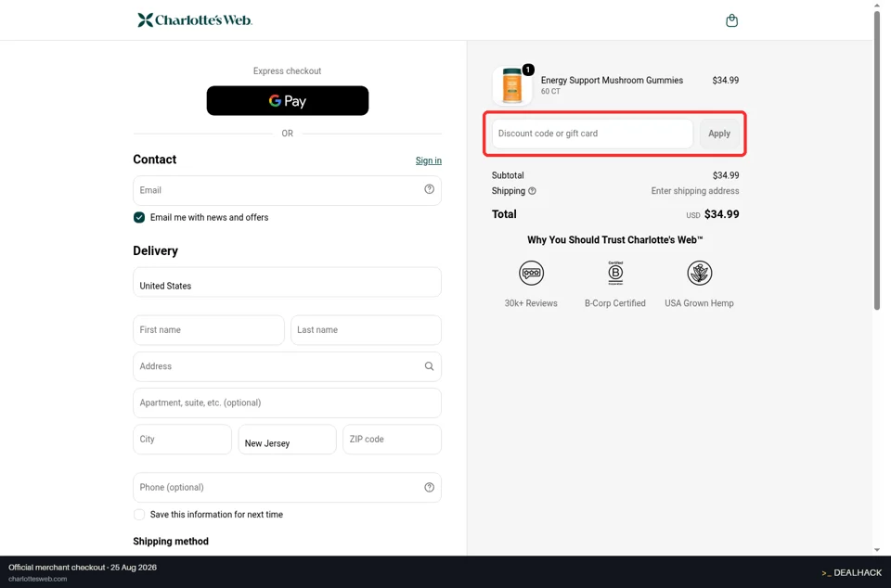Click the charlottesweb.com footer text

[37, 579]
